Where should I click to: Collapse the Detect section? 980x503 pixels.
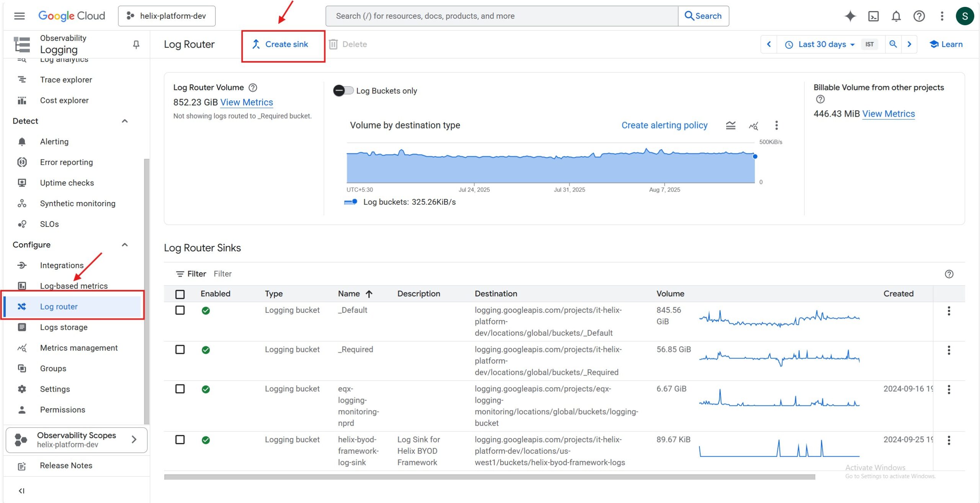click(x=124, y=121)
